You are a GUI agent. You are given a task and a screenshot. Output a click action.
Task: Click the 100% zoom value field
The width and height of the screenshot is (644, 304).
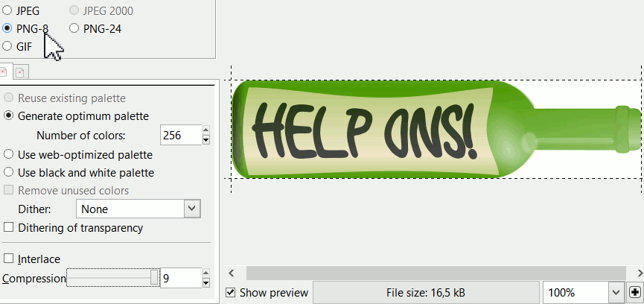tap(576, 293)
